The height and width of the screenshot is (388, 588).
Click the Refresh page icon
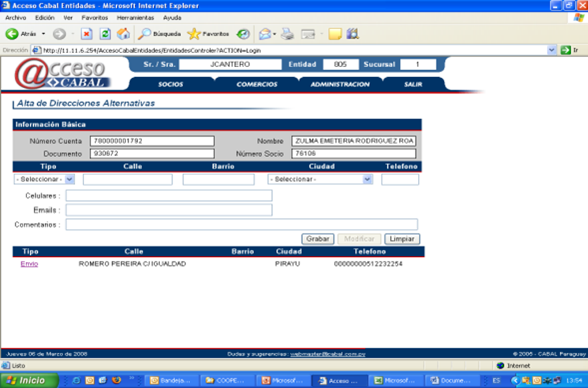coord(105,34)
